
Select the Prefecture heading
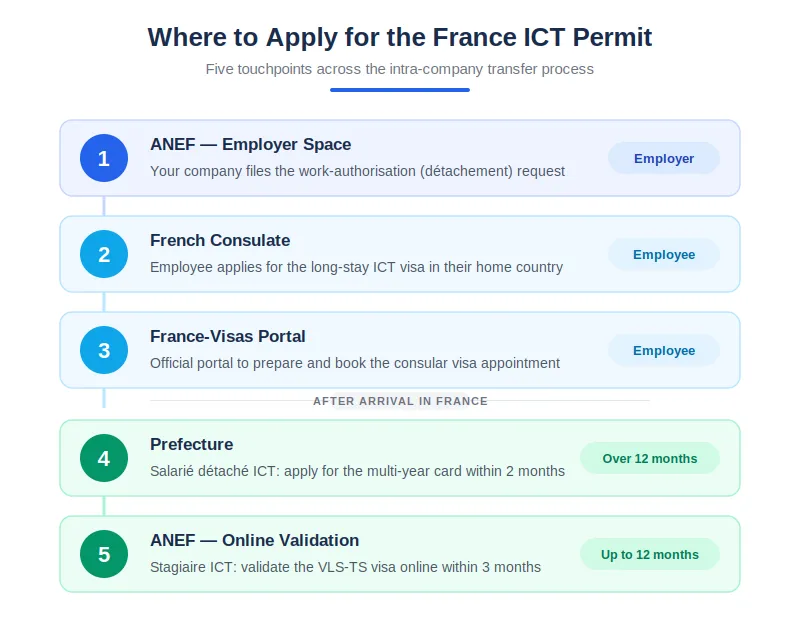[x=191, y=444]
